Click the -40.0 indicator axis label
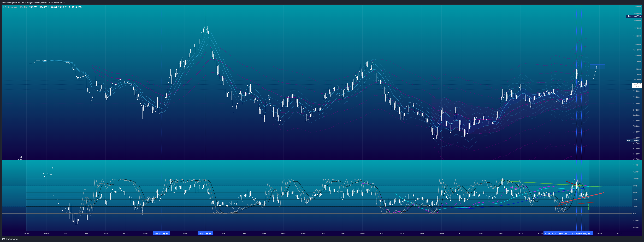644x242 pixels. click(636, 227)
